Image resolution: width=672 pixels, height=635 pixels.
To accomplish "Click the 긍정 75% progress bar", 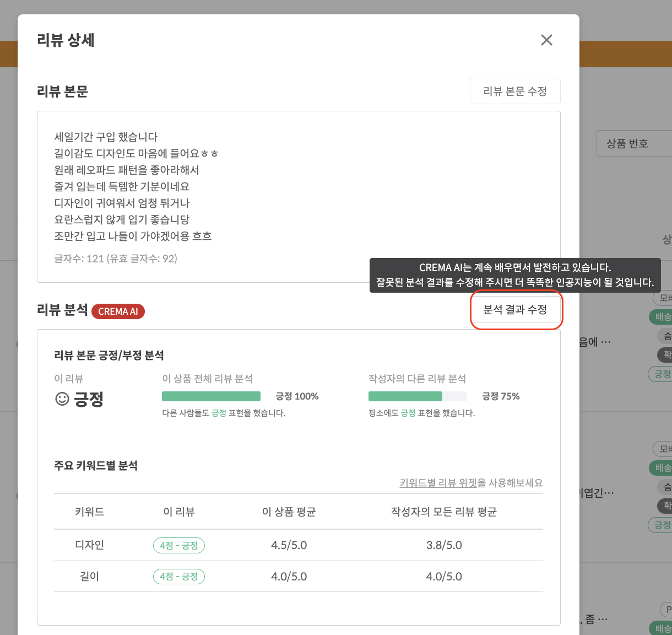I will click(417, 396).
